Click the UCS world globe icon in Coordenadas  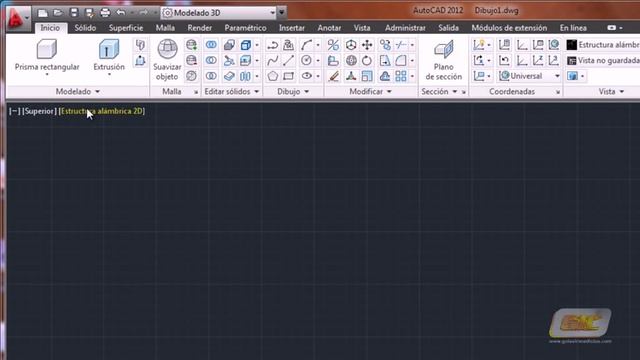click(x=554, y=45)
